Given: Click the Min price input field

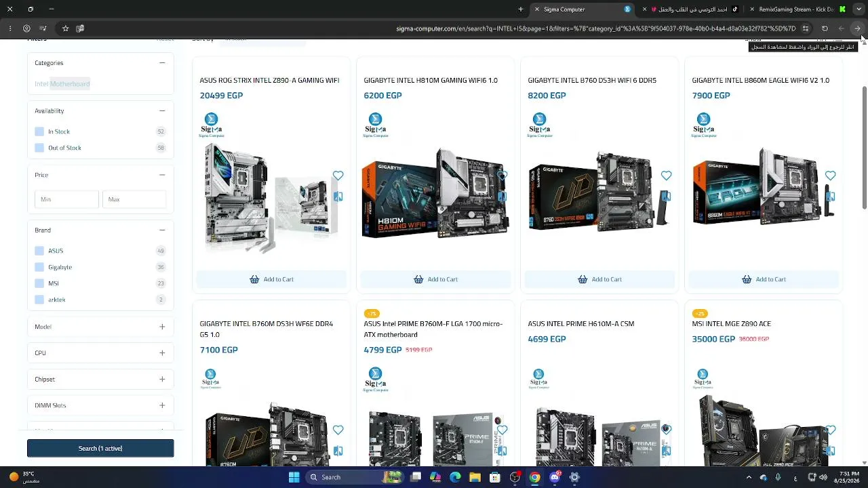Looking at the screenshot, I should [x=66, y=199].
